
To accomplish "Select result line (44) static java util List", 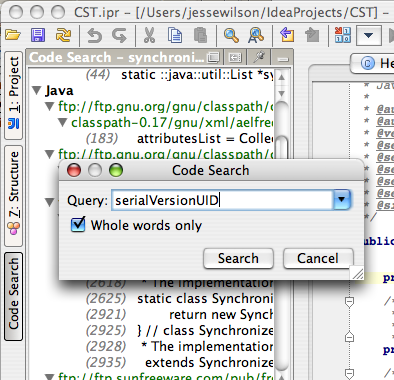I will click(179, 74).
